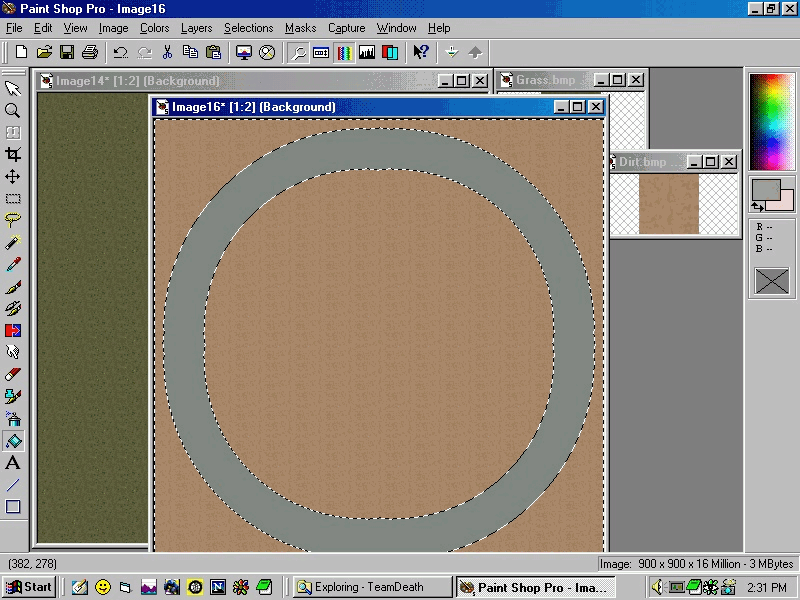
Task: Switch to Exploring - TeamDeath taskbar button
Action: point(370,587)
